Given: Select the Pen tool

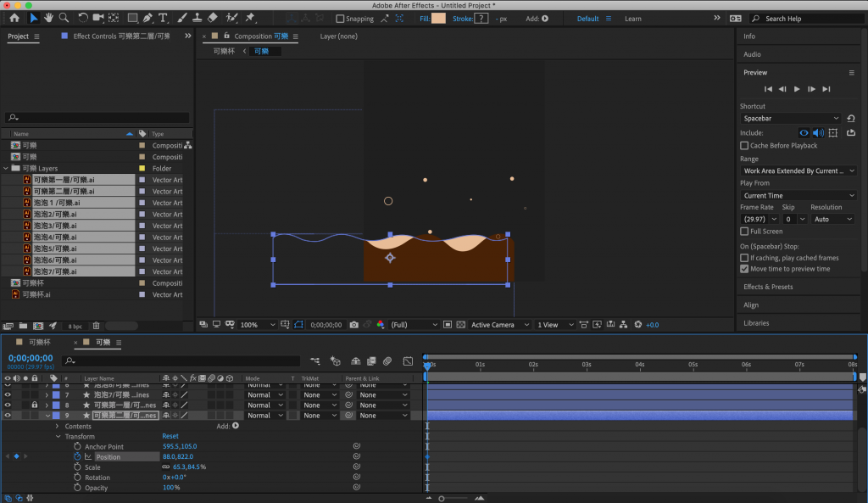Looking at the screenshot, I should coord(147,18).
